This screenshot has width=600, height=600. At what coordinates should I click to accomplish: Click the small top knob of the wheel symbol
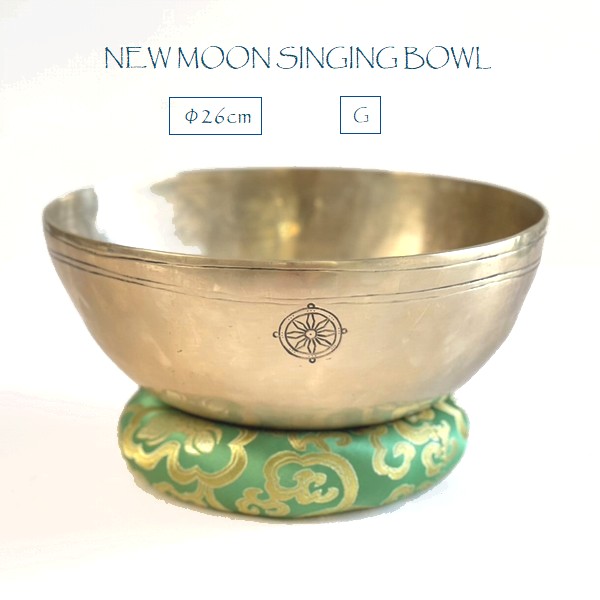[x=310, y=305]
